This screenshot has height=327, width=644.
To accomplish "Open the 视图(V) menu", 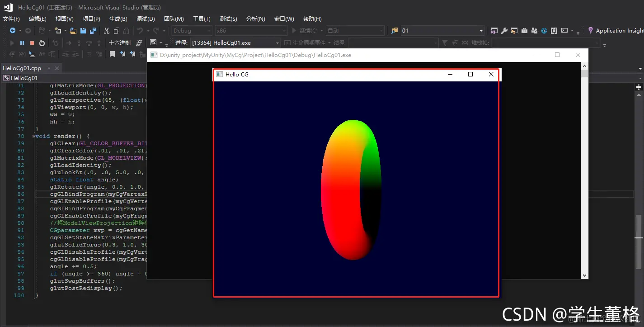I will [64, 19].
